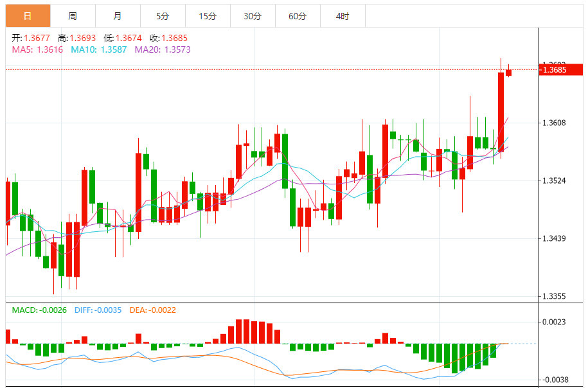Click the DEA:-0.0022 indicator label
588x388 pixels.
click(x=153, y=310)
